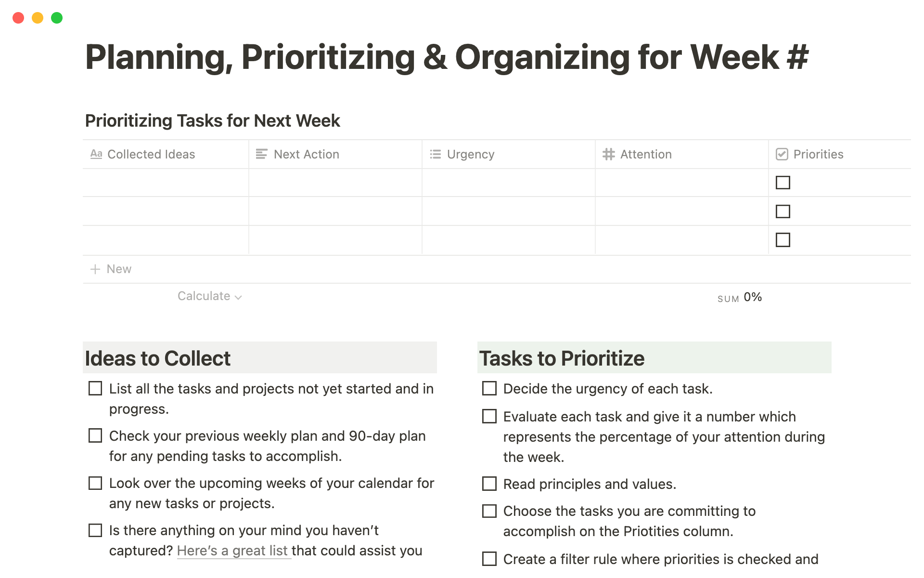This screenshot has width=924, height=578.
Task: Click the checkbox icon beside Priorities header
Action: click(782, 154)
